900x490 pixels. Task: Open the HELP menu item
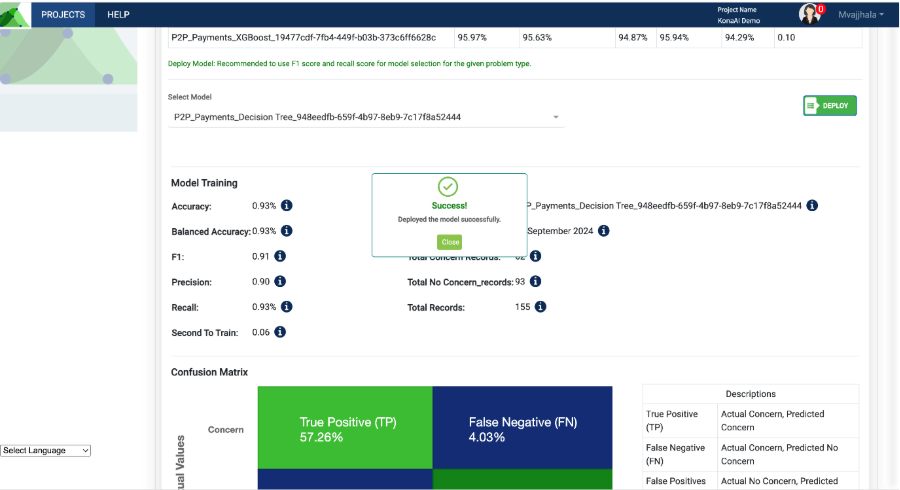pyautogui.click(x=118, y=14)
